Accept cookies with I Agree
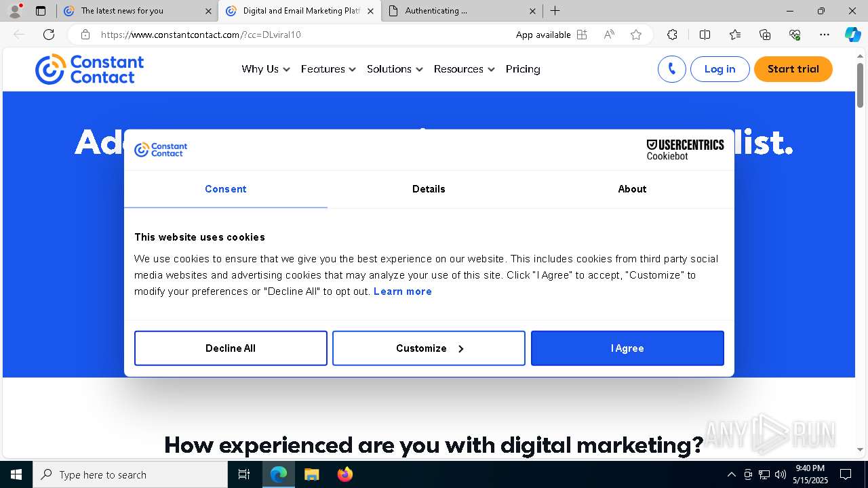 click(x=627, y=348)
